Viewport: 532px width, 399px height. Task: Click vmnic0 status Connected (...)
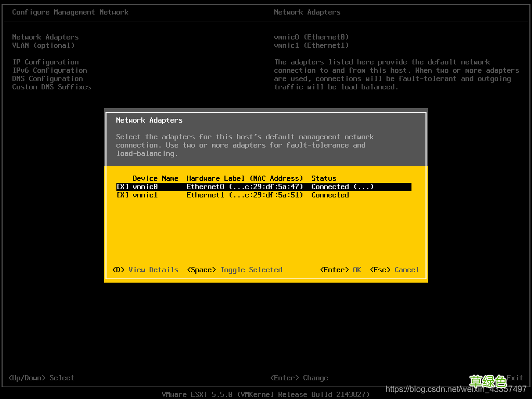pyautogui.click(x=343, y=187)
